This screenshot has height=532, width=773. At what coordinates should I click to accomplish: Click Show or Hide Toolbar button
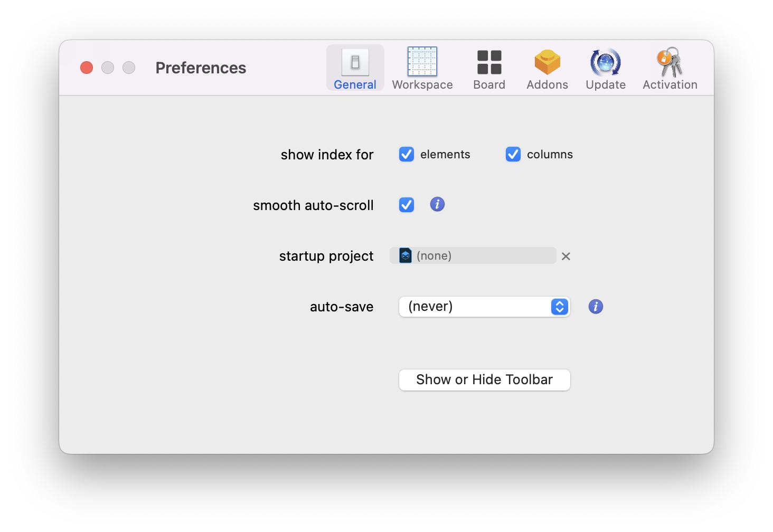point(484,380)
